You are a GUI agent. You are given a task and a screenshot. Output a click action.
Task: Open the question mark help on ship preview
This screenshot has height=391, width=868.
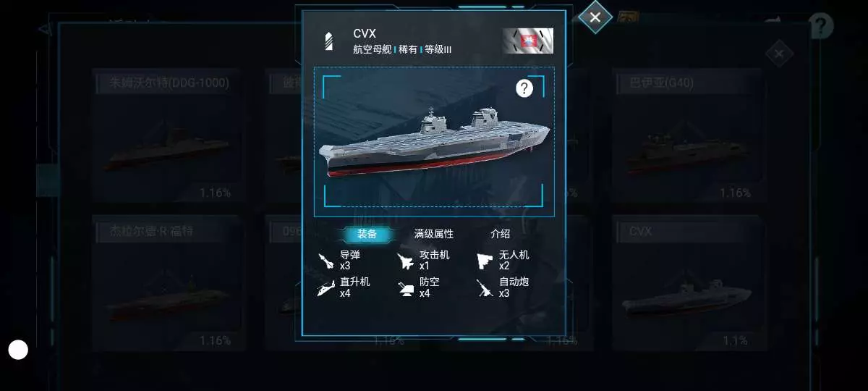point(524,88)
